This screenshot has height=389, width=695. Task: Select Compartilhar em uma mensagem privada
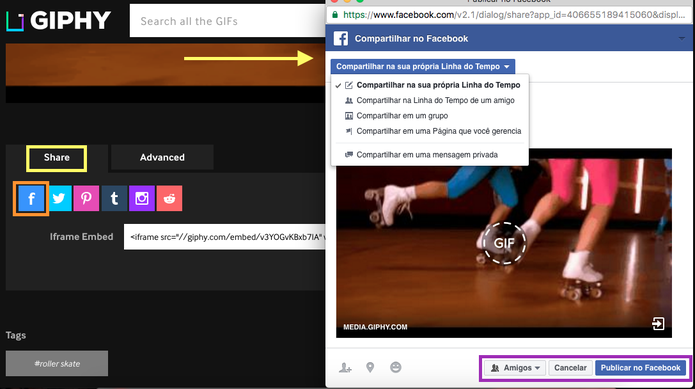click(430, 155)
